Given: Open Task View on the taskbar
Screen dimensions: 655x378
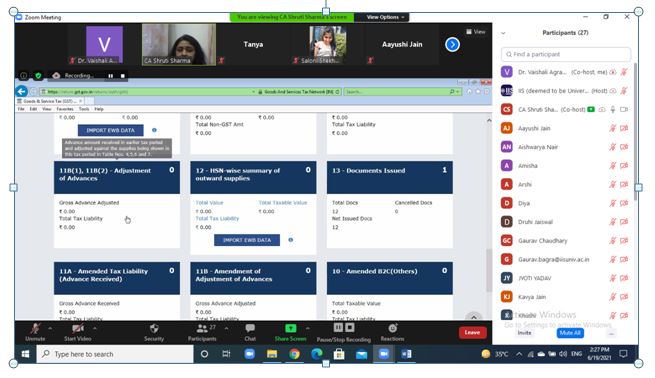Looking at the screenshot, I should pos(226,354).
